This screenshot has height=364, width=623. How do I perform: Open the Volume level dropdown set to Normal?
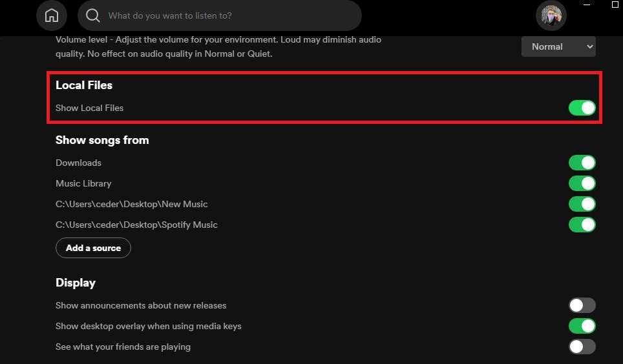point(558,46)
